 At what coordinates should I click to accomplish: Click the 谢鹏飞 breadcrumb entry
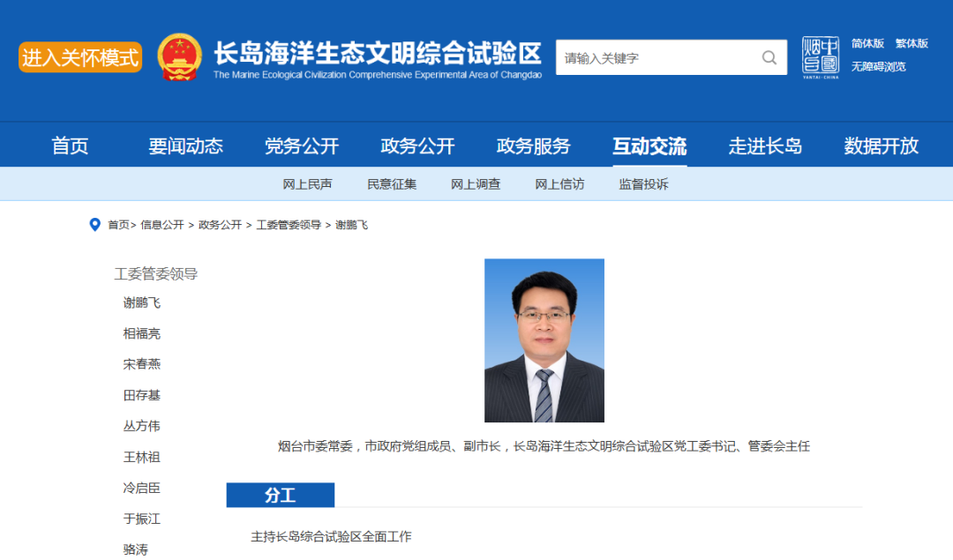(351, 225)
